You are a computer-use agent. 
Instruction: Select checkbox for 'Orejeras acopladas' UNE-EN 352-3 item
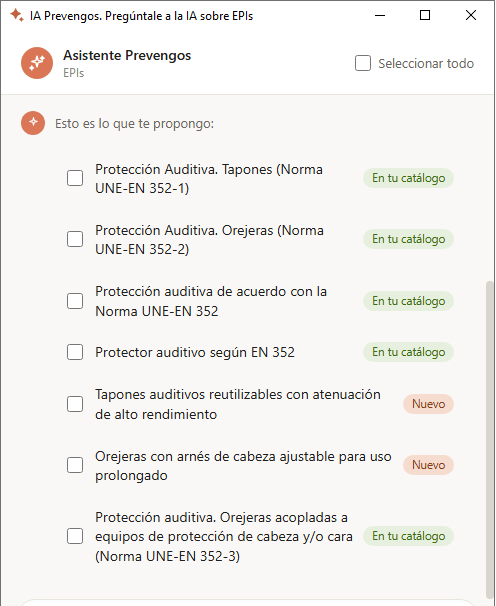click(x=75, y=536)
